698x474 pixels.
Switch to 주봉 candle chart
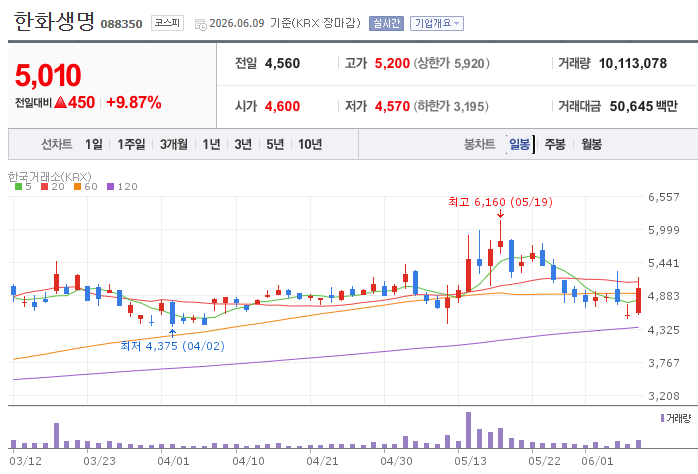555,144
